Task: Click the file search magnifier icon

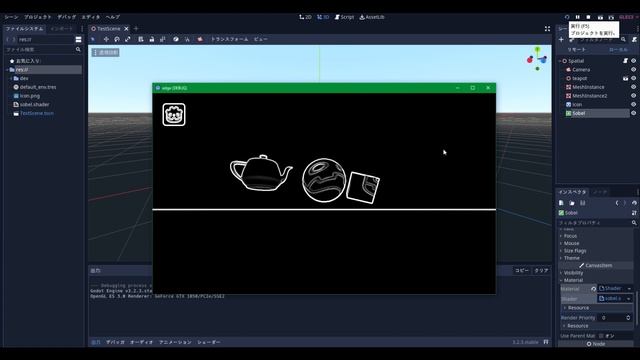Action: (x=78, y=49)
